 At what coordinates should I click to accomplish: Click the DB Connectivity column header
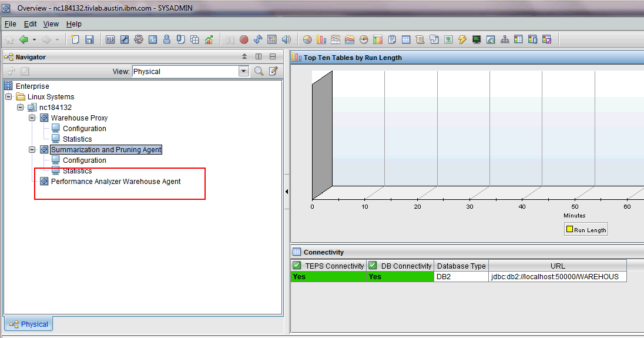400,266
